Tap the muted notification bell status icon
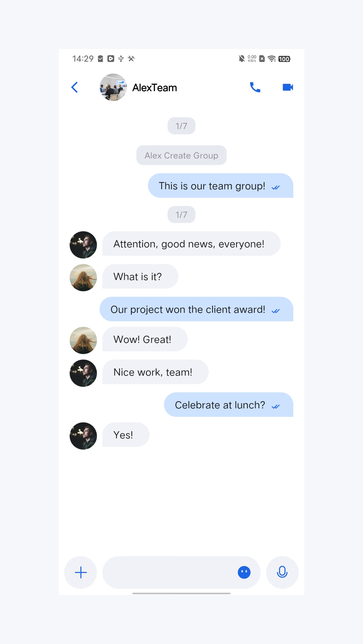Screen dimensions: 363x644 pos(242,59)
